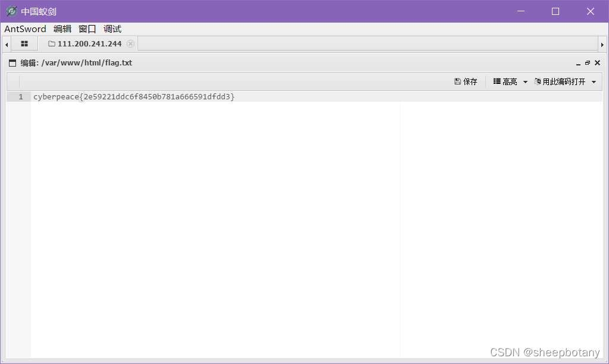Open the 高亮 highlight dropdown
The image size is (609, 364).
[510, 81]
